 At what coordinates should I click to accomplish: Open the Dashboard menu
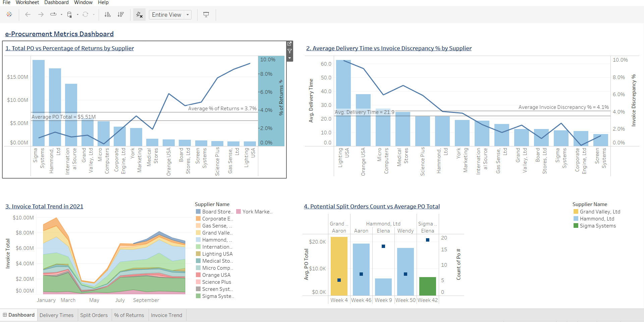[x=56, y=2]
